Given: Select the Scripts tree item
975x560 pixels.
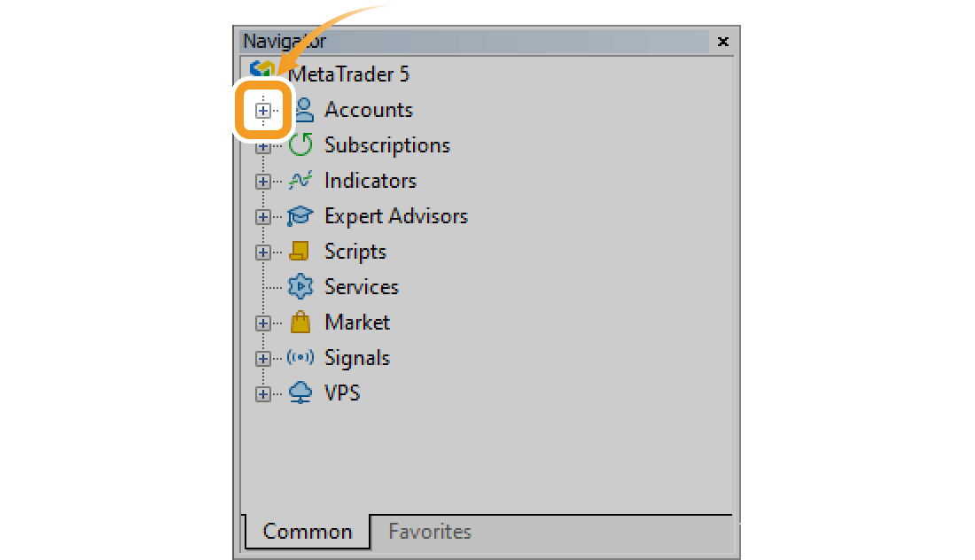Looking at the screenshot, I should [355, 252].
